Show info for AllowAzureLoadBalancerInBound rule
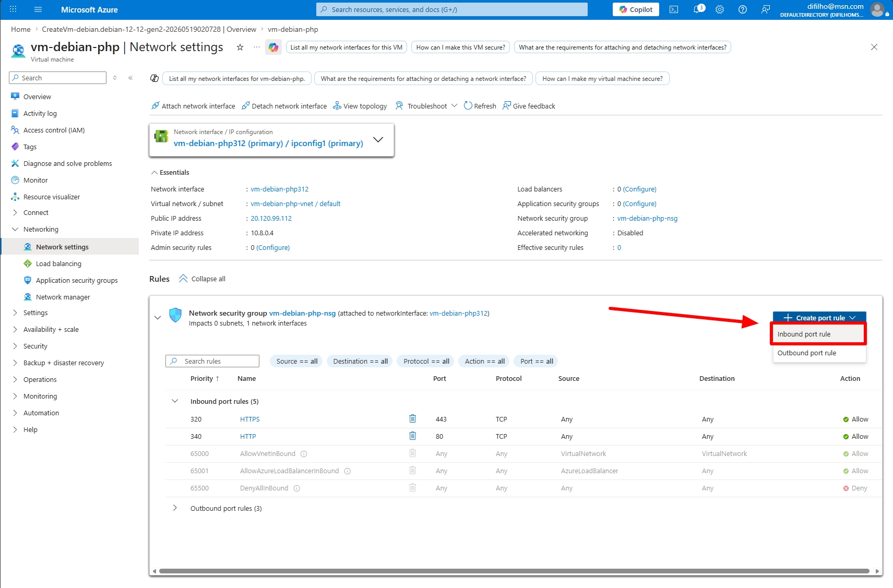893x588 pixels. 347,471
